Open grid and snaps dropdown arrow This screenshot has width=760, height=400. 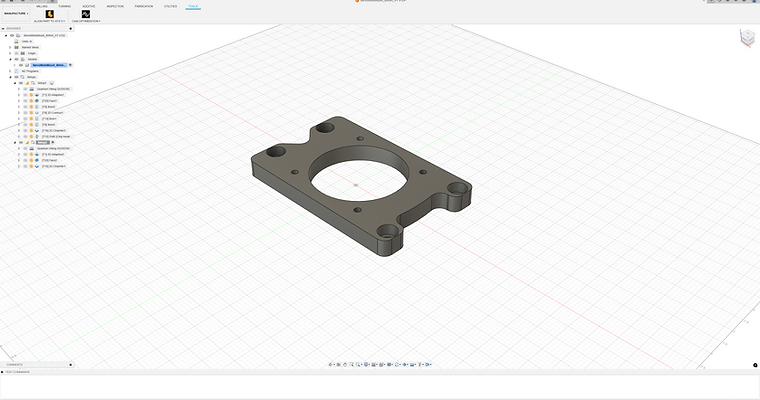(x=377, y=365)
